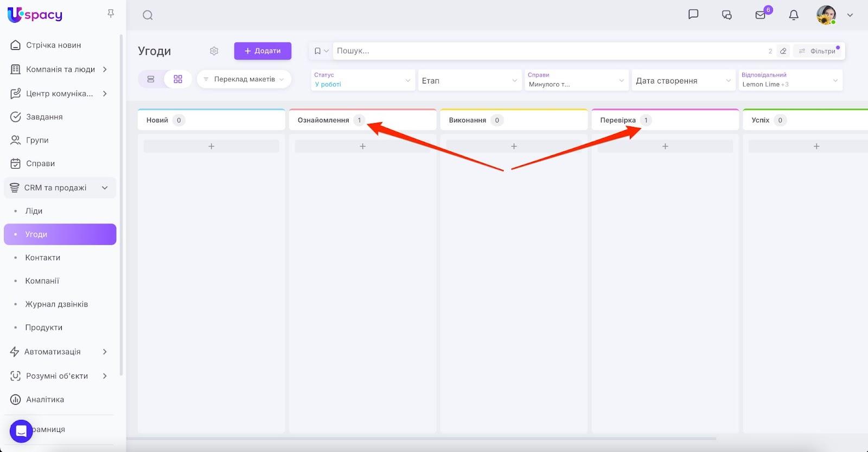Viewport: 868px width, 452px height.
Task: Open Групи in sidebar
Action: (37, 140)
